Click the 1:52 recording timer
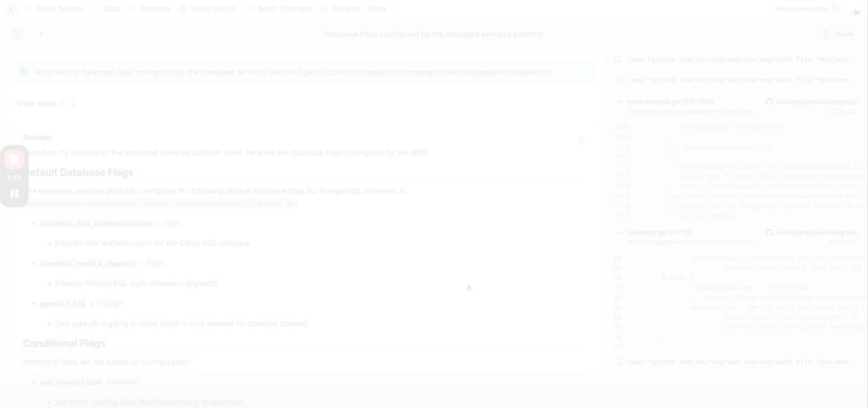The width and height of the screenshot is (868, 408). 15,178
